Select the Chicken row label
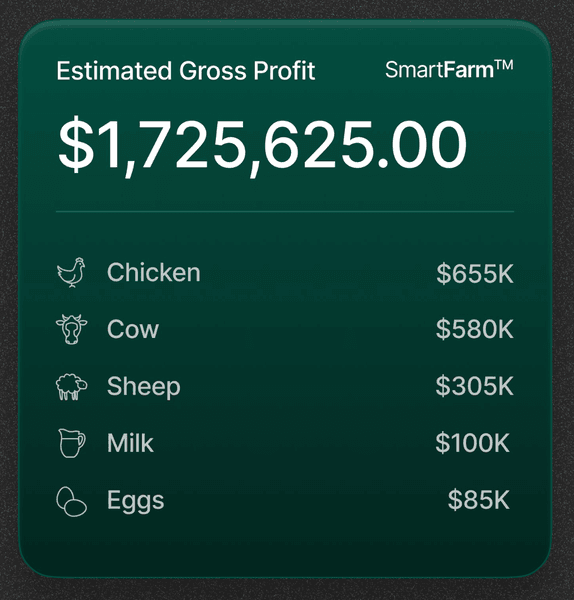Viewport: 574px width, 600px height. 153,272
